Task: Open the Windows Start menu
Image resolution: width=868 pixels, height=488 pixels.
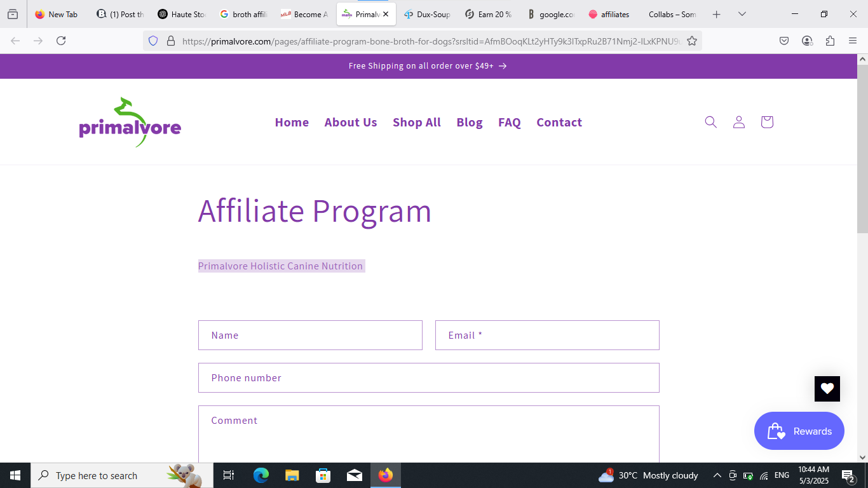Action: click(15, 475)
